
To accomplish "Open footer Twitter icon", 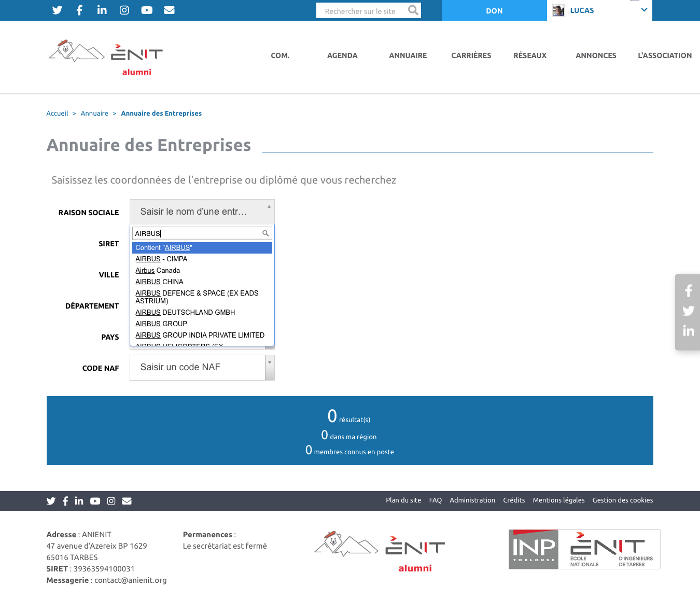I will (x=51, y=501).
